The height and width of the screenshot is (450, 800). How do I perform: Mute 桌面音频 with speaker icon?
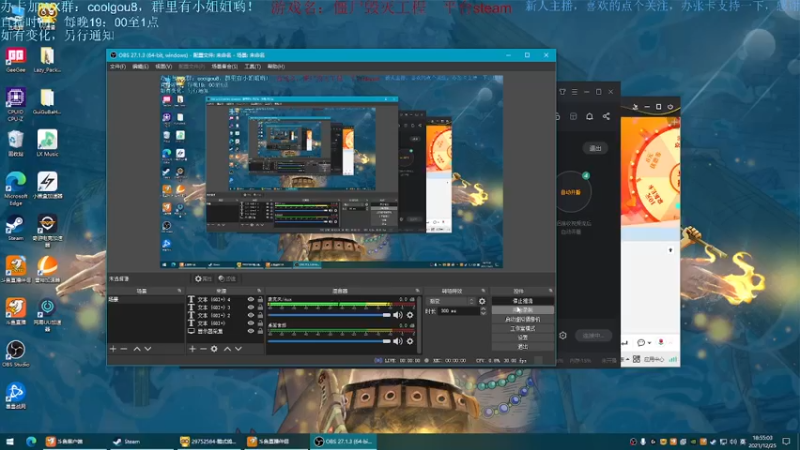[397, 341]
